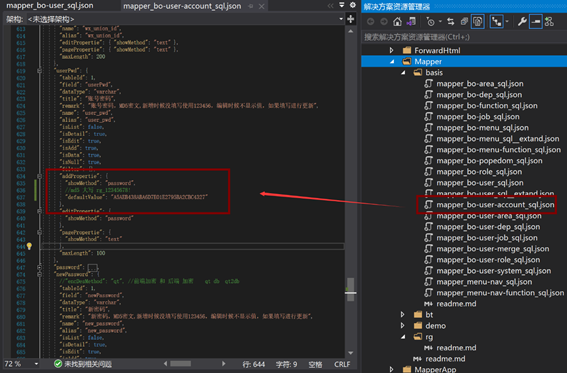Click the editor vertical scrollbar thumb

point(350,290)
